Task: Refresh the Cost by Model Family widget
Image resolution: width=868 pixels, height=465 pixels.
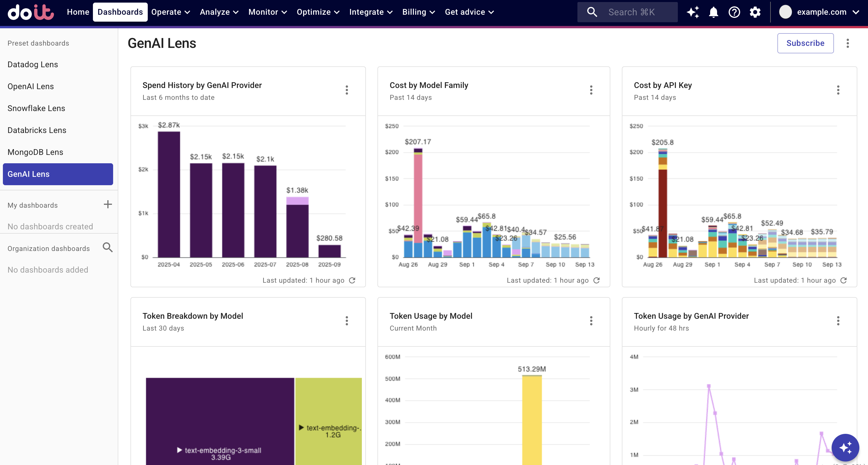Action: point(596,280)
